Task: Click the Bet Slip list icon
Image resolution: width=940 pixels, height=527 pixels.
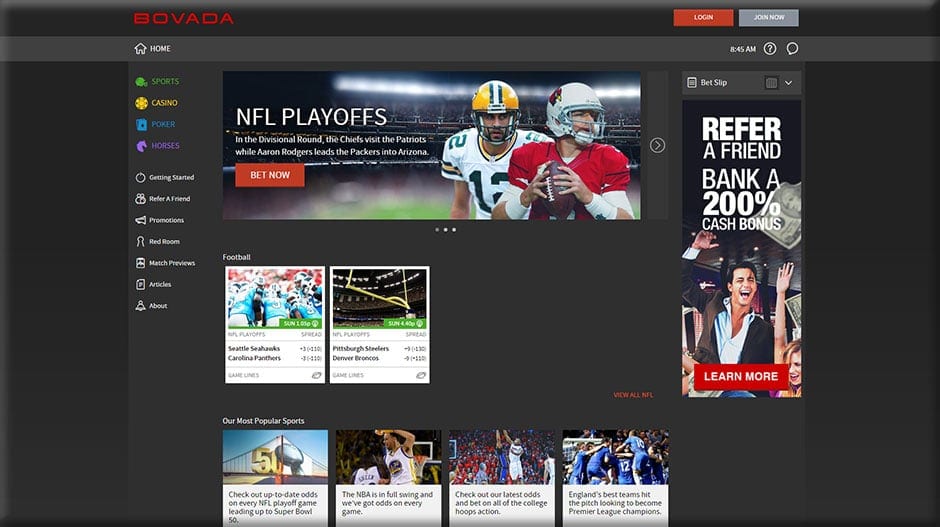Action: click(692, 83)
